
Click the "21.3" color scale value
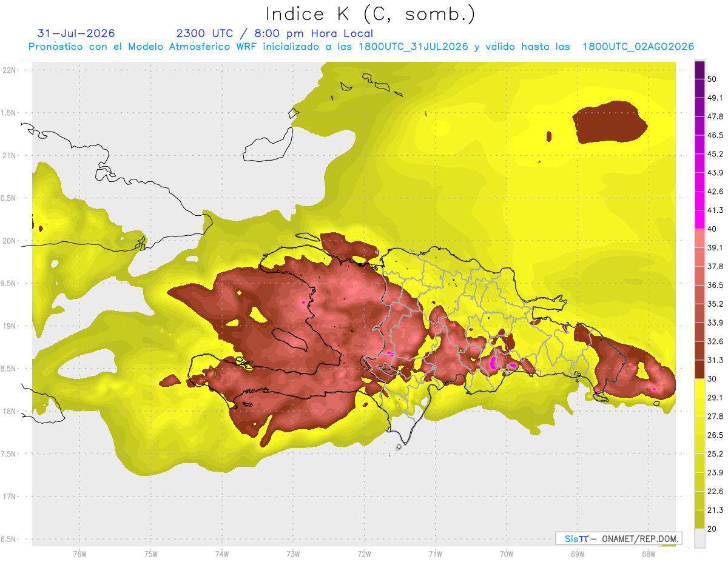pyautogui.click(x=715, y=510)
